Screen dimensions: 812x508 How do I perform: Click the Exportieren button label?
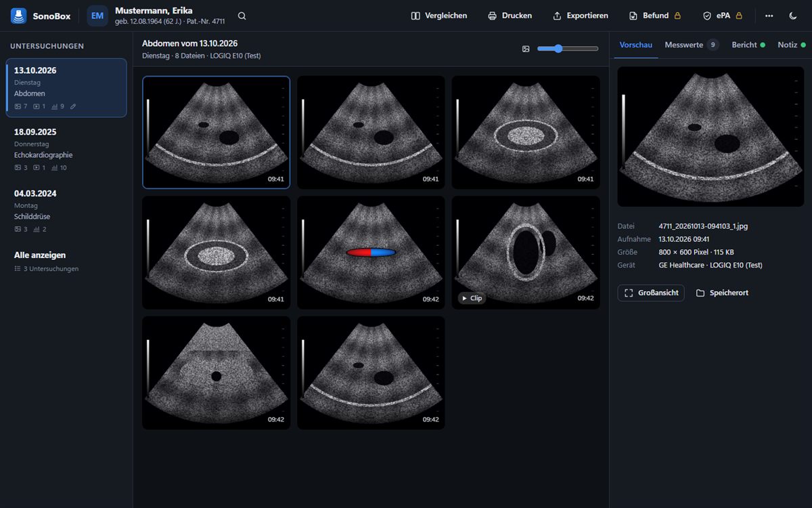[x=587, y=16]
